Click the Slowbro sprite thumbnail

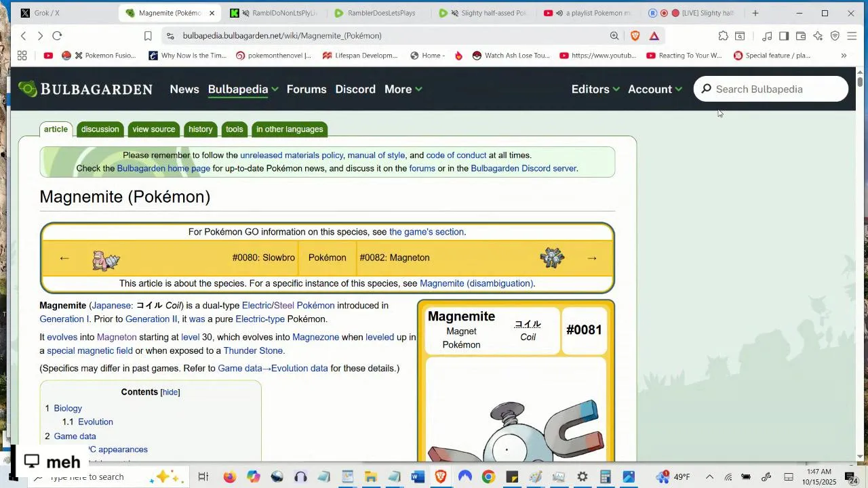click(x=106, y=260)
